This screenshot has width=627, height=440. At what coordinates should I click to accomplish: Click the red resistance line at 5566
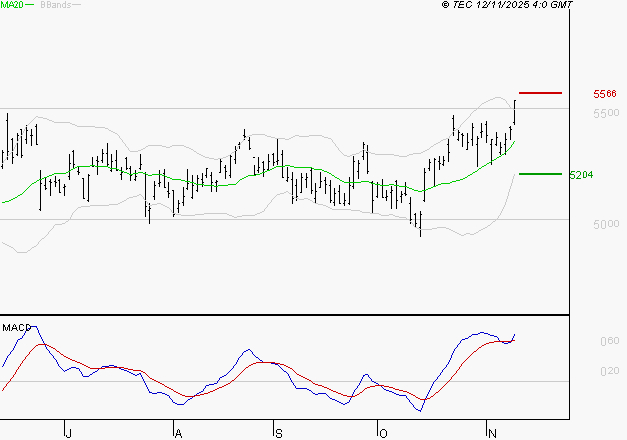click(540, 93)
